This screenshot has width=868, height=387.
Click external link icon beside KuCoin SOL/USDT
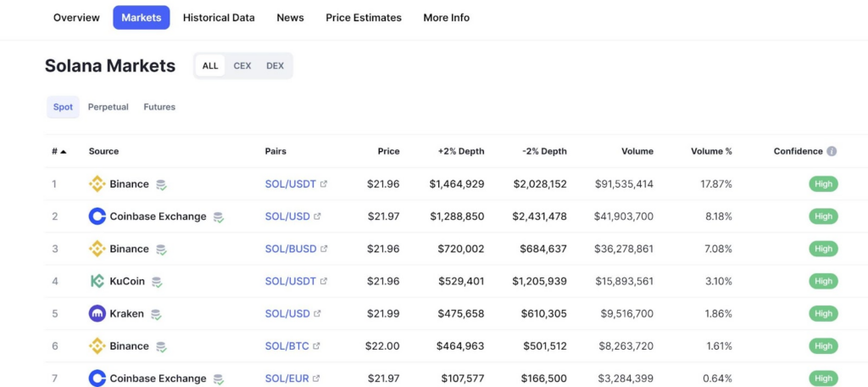(x=323, y=281)
